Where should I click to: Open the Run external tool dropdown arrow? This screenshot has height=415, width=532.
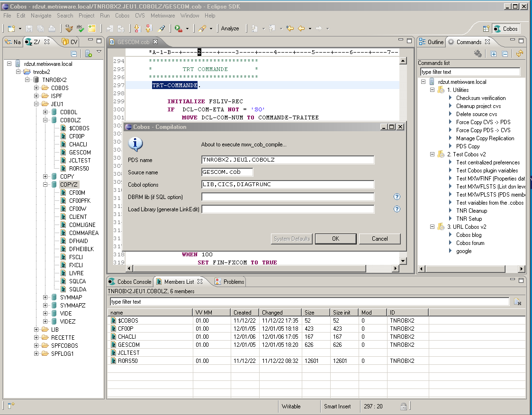[187, 29]
